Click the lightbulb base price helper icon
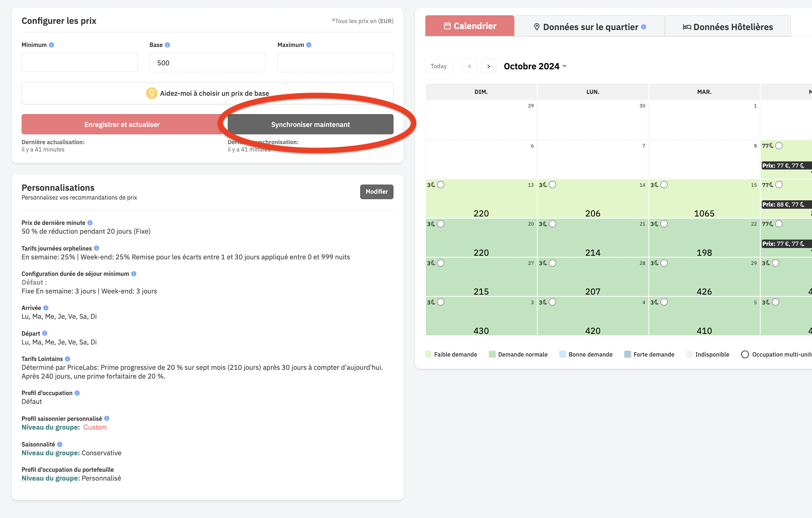Viewport: 812px width, 518px height. (151, 93)
